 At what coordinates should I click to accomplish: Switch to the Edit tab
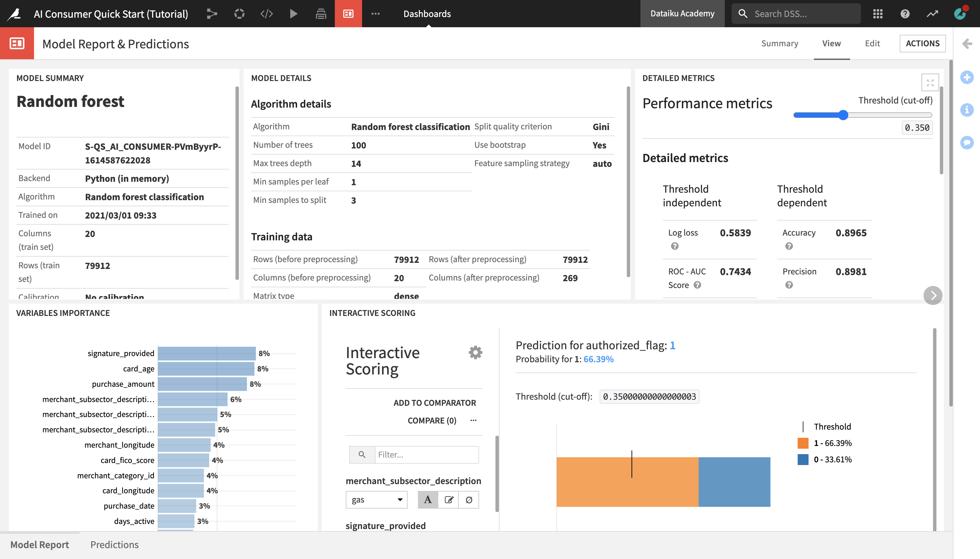[872, 43]
